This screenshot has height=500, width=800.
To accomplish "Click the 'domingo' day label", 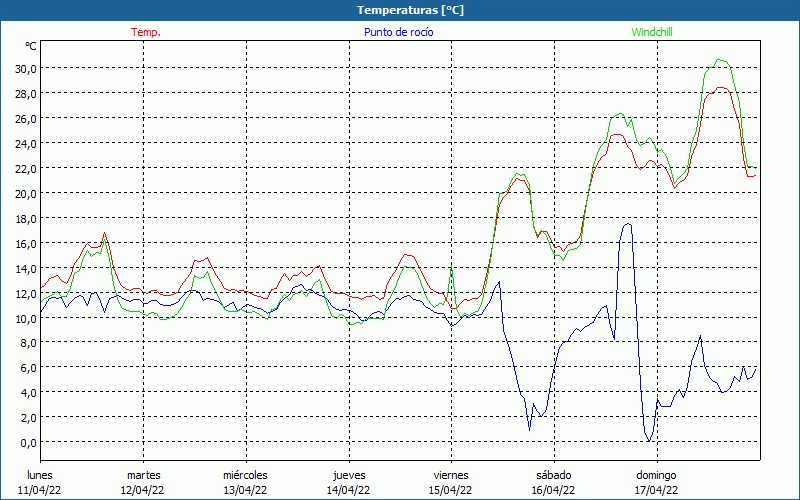I will (656, 475).
